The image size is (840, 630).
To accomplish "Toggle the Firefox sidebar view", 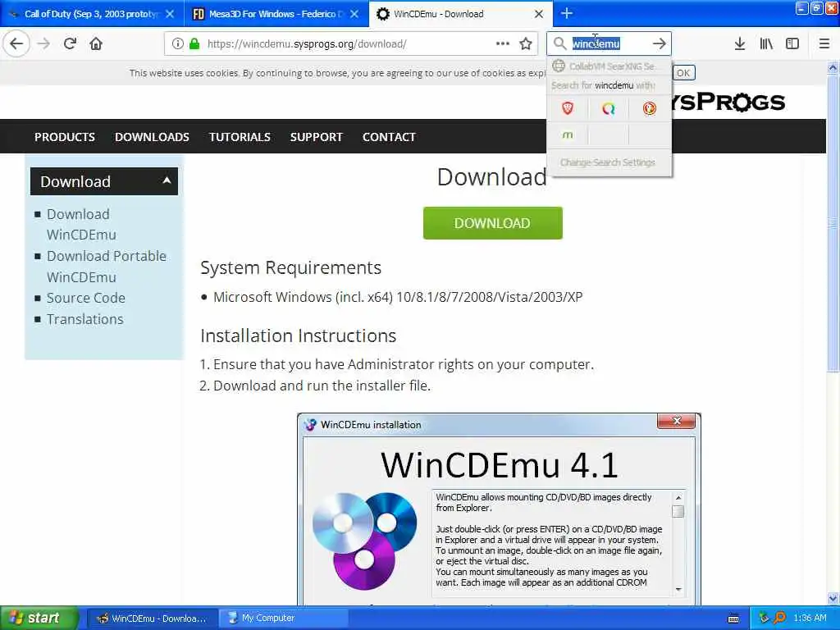I will click(792, 43).
